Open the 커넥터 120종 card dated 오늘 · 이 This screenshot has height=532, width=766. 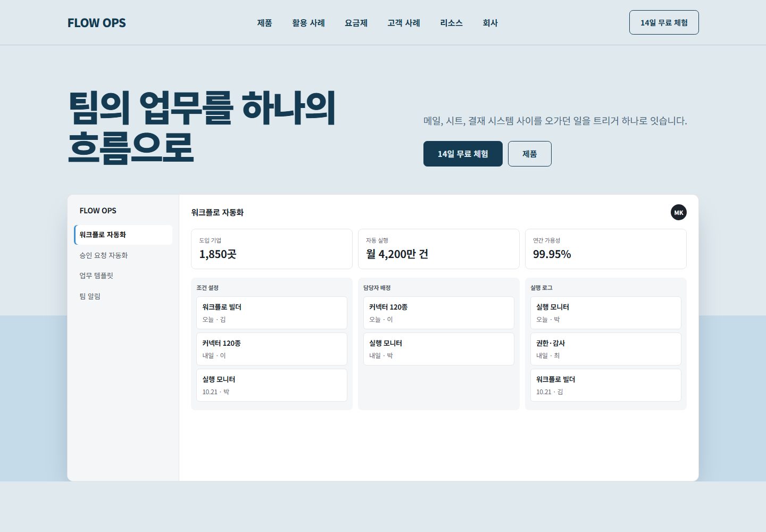[439, 313]
